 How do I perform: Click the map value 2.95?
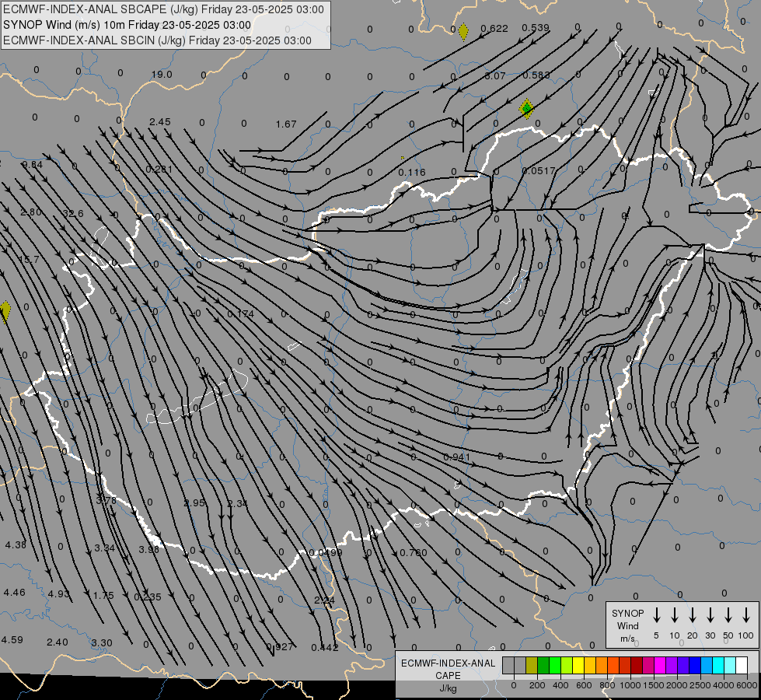coord(194,502)
